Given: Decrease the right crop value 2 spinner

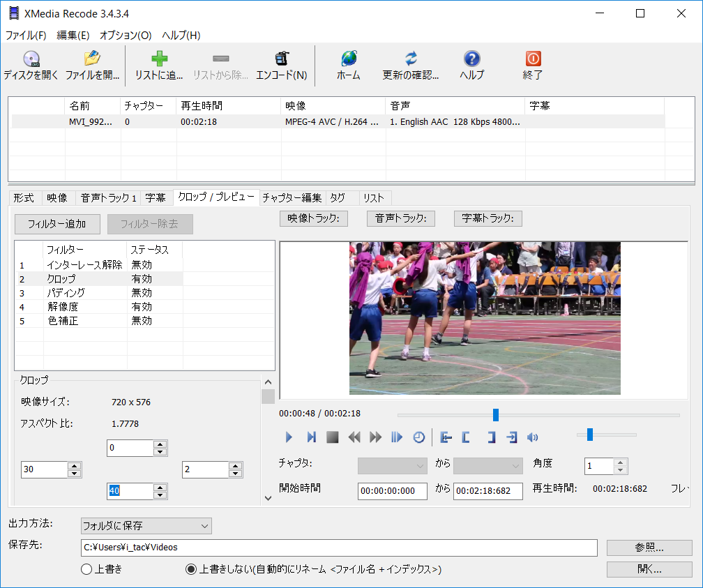Looking at the screenshot, I should pyautogui.click(x=236, y=474).
